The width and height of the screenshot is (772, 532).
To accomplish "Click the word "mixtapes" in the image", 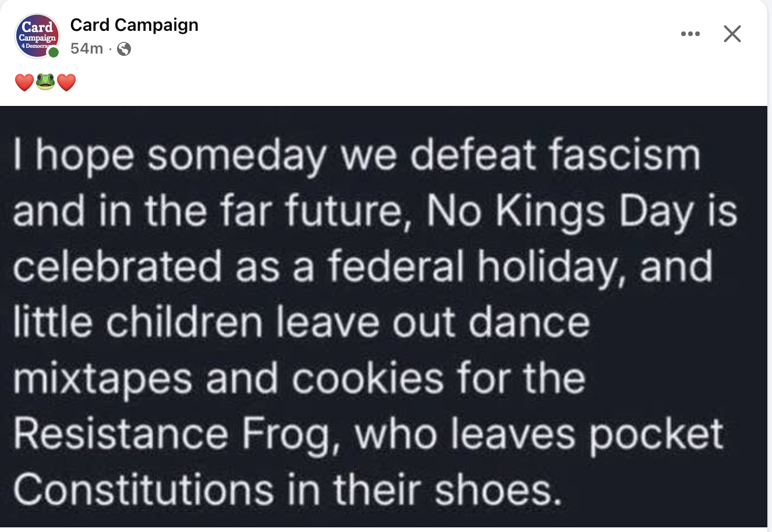I will point(102,378).
